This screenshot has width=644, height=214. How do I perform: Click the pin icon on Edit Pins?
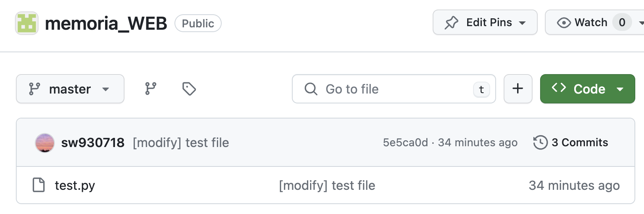click(451, 23)
